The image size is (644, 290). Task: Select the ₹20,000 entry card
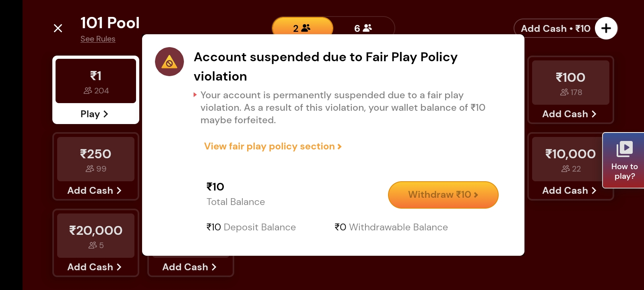pyautogui.click(x=96, y=235)
